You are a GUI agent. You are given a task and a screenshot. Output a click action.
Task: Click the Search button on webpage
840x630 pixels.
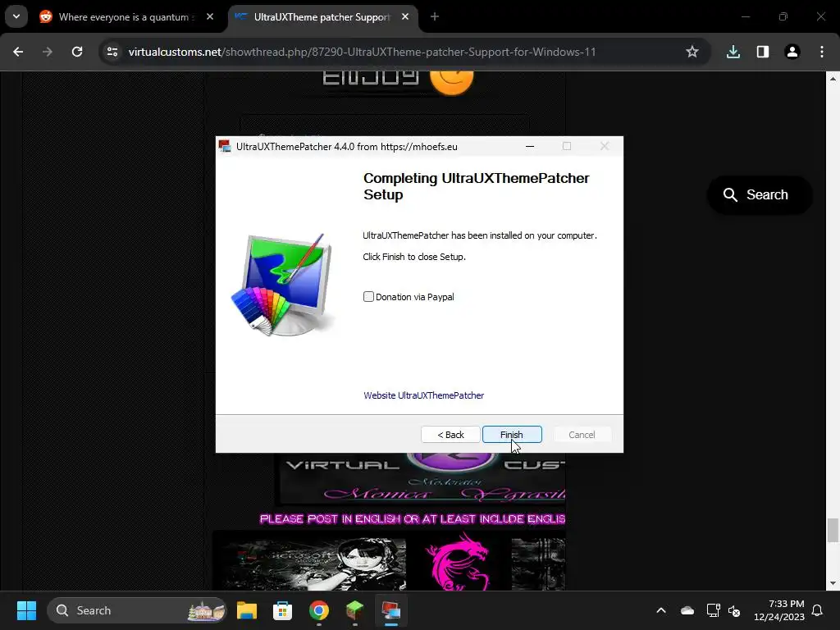pyautogui.click(x=760, y=194)
